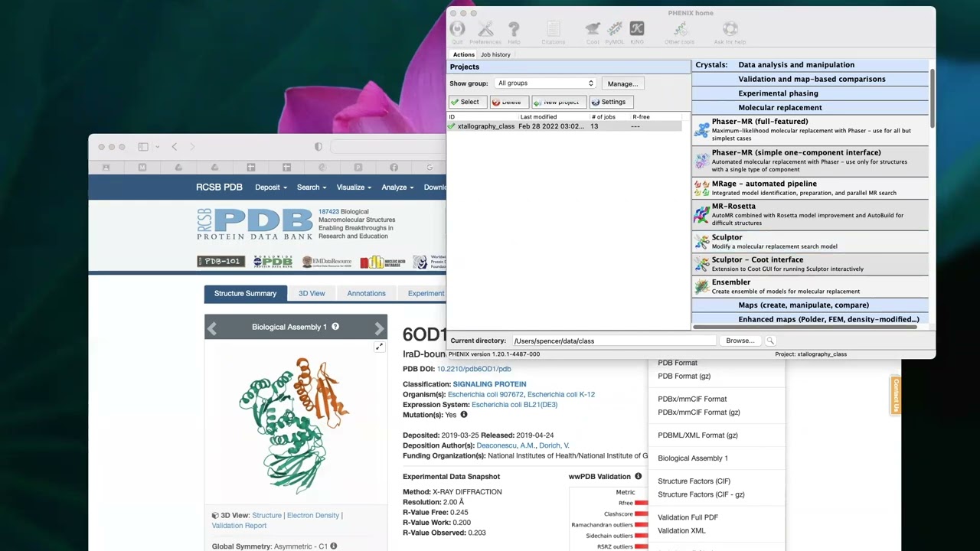Image resolution: width=980 pixels, height=551 pixels.
Task: Open Visualize menu on RCSB PDB
Action: pos(354,187)
